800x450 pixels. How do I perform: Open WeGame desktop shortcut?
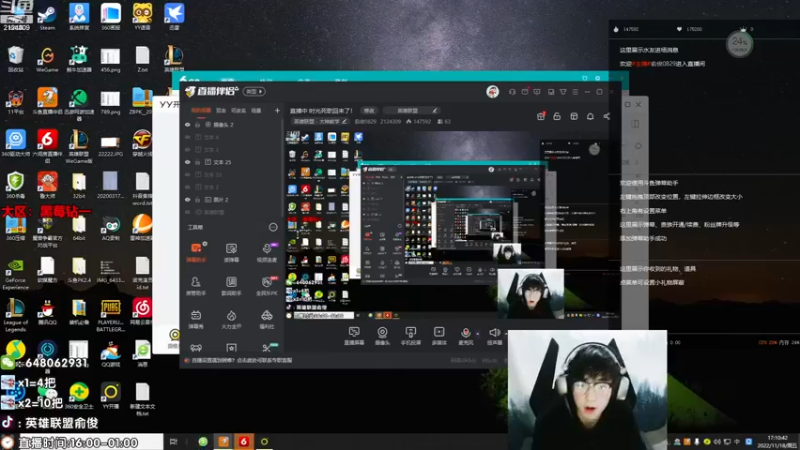click(x=47, y=59)
